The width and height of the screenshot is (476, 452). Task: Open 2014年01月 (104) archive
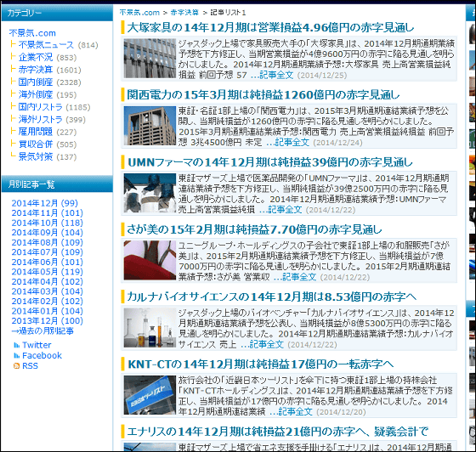point(48,311)
